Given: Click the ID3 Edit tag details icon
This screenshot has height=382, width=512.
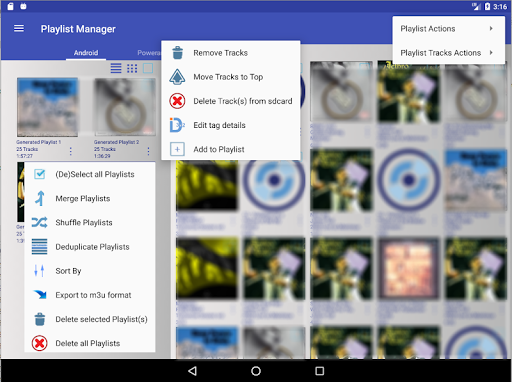Looking at the screenshot, I should point(177,125).
